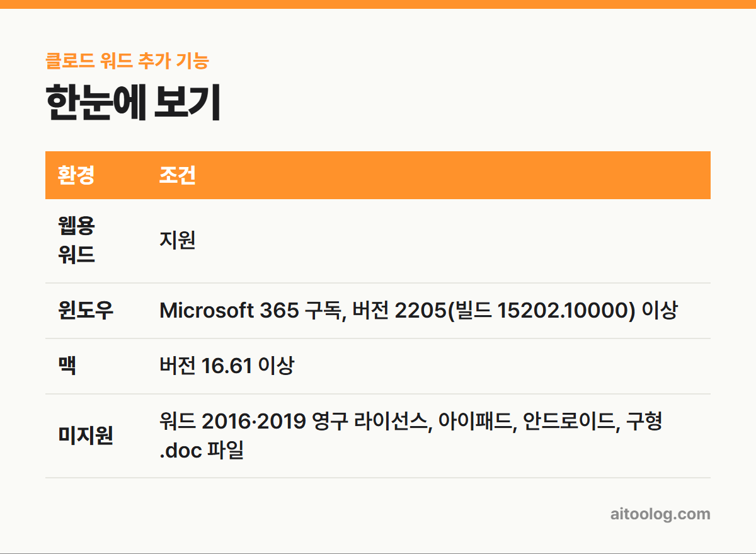Click the subtitle '클로드 워드 추가 기능'

127,61
